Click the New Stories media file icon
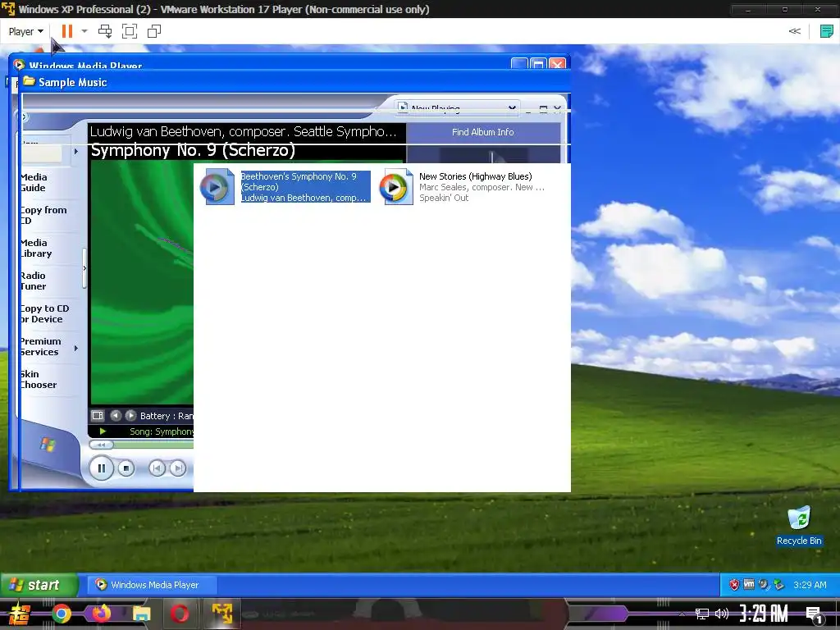 click(x=396, y=187)
